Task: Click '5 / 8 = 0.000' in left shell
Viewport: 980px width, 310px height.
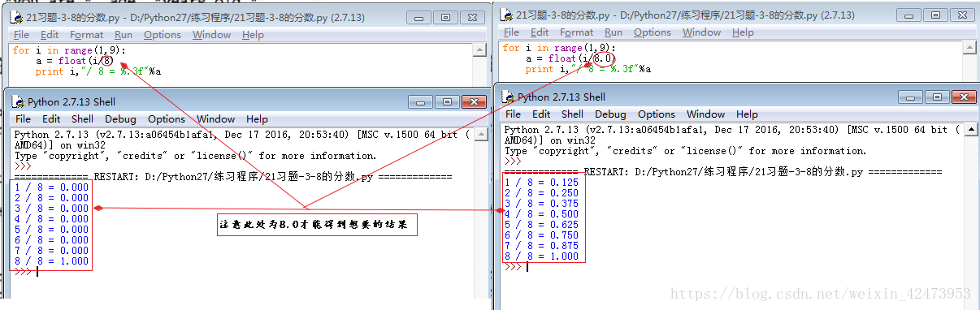Action: point(51,230)
